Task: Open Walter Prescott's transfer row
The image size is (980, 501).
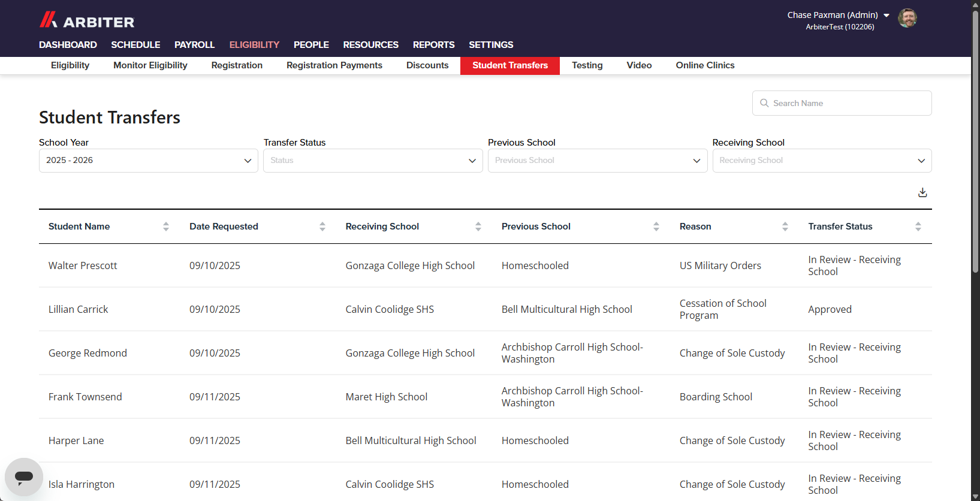Action: [x=486, y=265]
